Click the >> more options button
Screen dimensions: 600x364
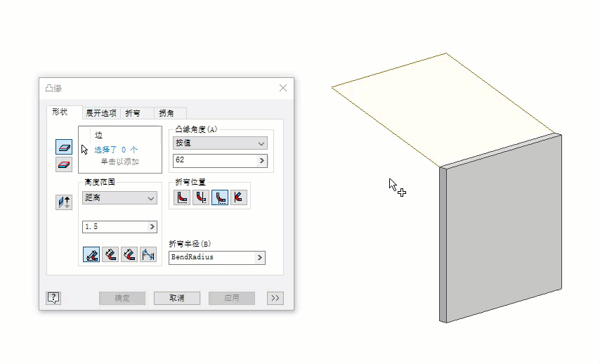click(x=275, y=298)
